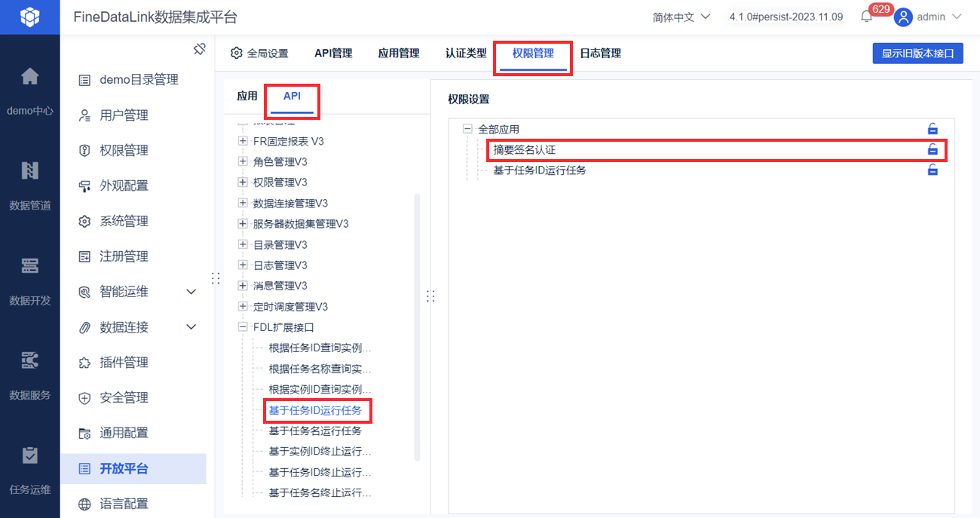Click 开放平台 list icon

[x=84, y=468]
